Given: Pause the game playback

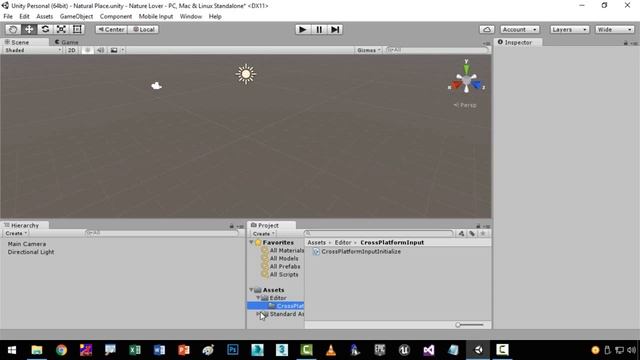Looking at the screenshot, I should 319,29.
